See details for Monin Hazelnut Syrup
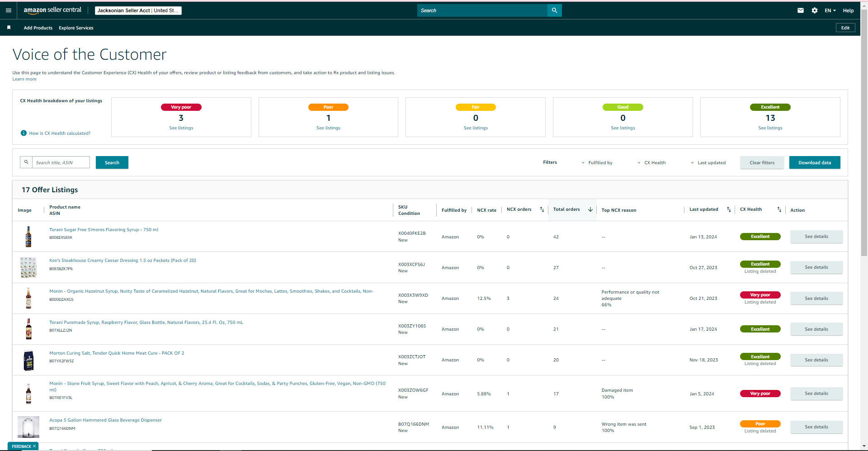Screen dimensions: 868x451 tap(816, 299)
